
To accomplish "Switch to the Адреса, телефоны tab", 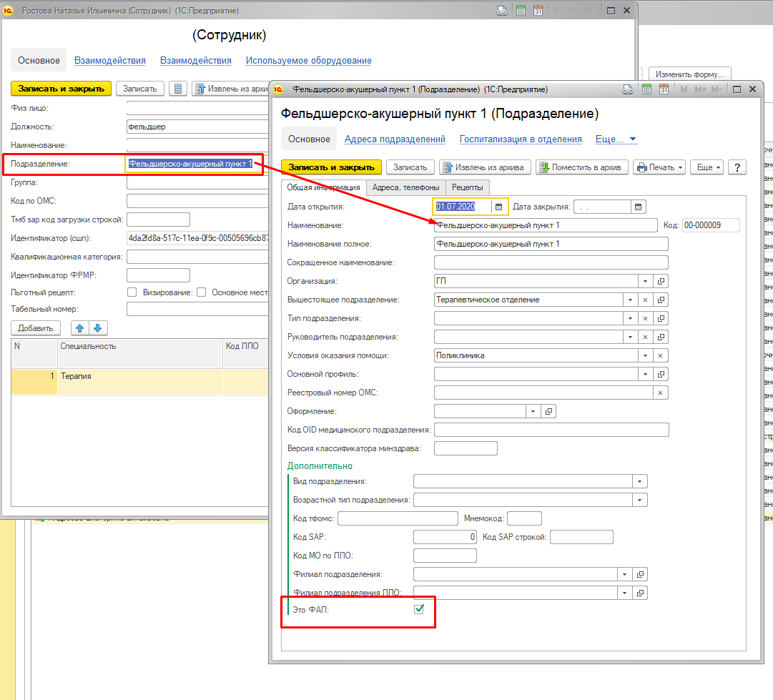I will click(406, 187).
